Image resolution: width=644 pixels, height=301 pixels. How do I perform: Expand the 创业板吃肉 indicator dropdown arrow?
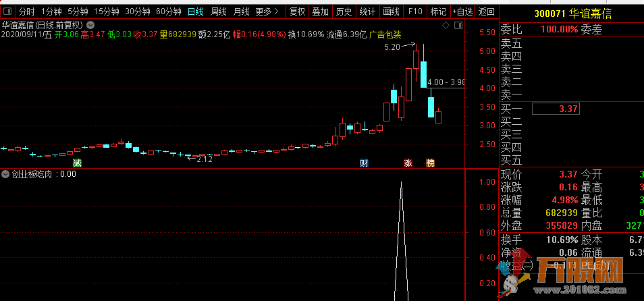point(5,174)
